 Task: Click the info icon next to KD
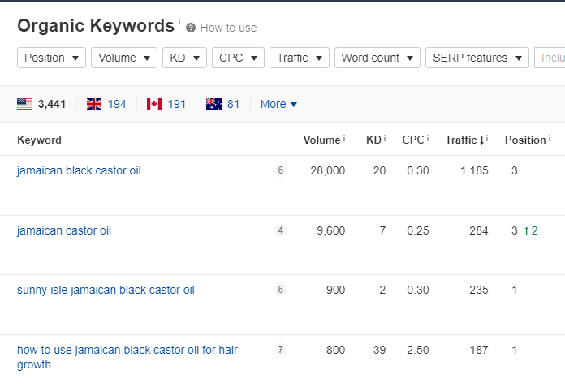[x=385, y=138]
